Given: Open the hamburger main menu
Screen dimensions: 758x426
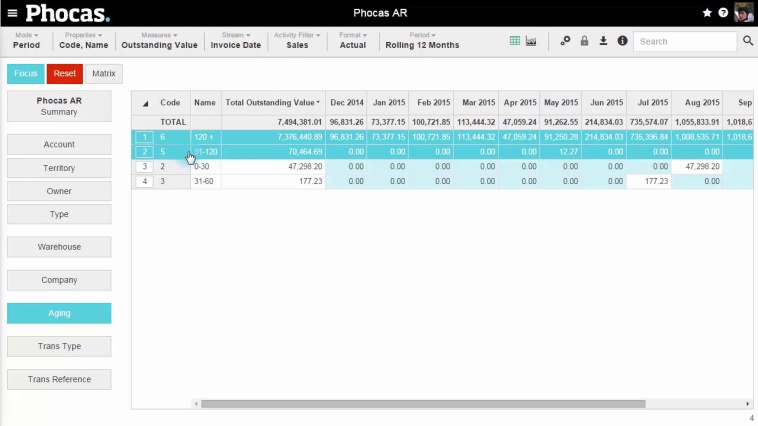Looking at the screenshot, I should pyautogui.click(x=13, y=13).
